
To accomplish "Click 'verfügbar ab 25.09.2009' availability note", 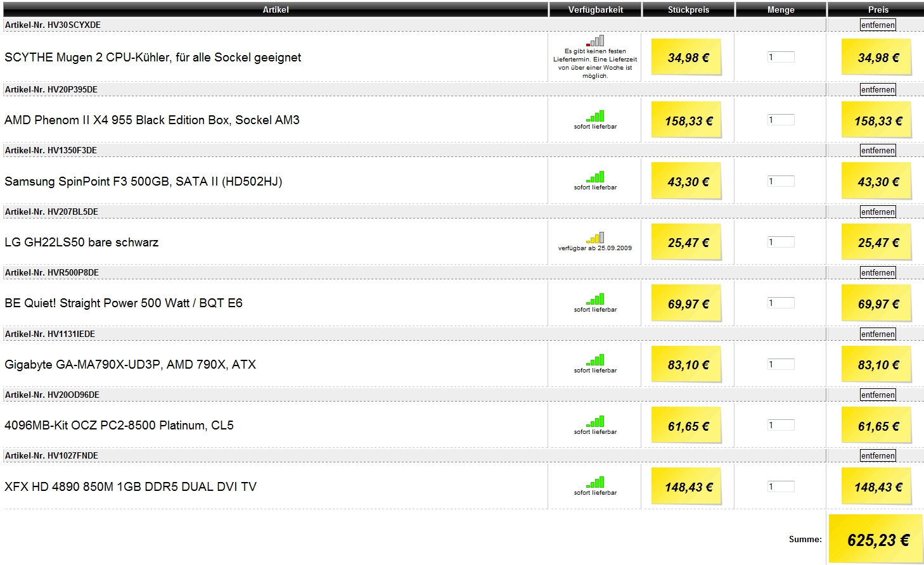I will point(595,248).
